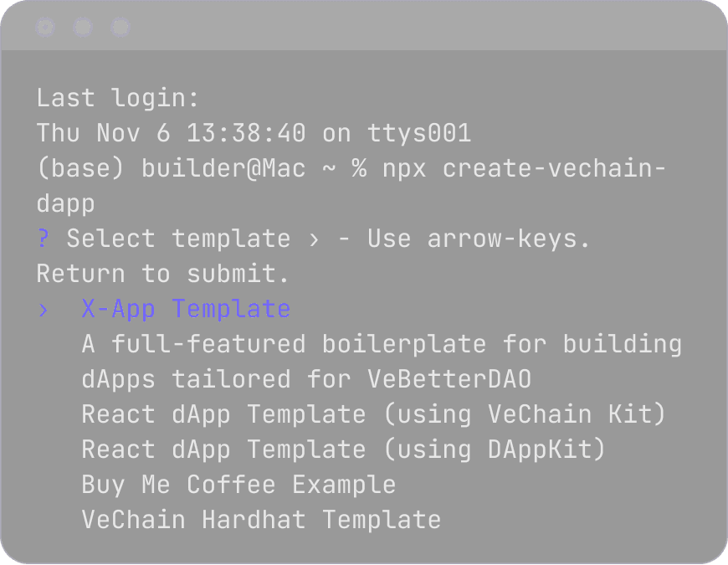The image size is (728, 565).
Task: Click the blue question mark prompt icon
Action: tap(41, 239)
